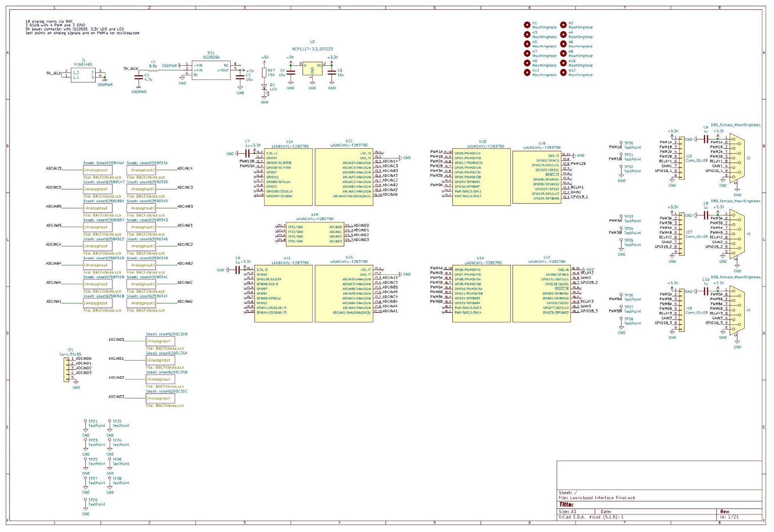This screenshot has width=774, height=532.
Task: Open the AnalogInput sheet connected to ADCIND0
Action: tap(160, 341)
